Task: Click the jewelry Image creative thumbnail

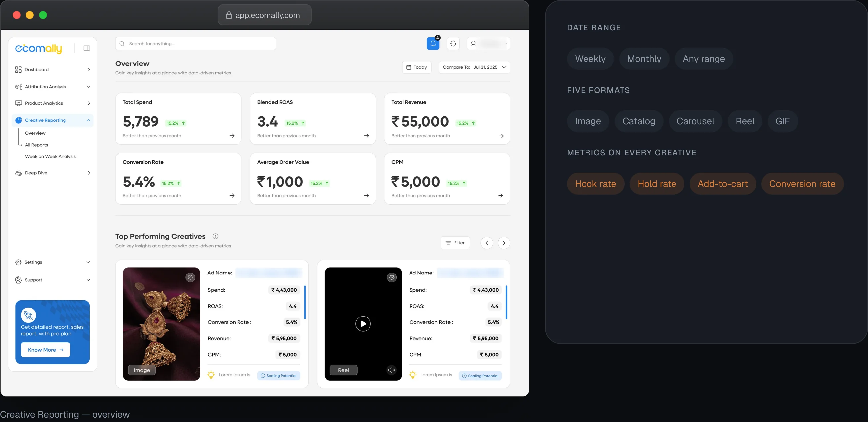Action: 161,324
